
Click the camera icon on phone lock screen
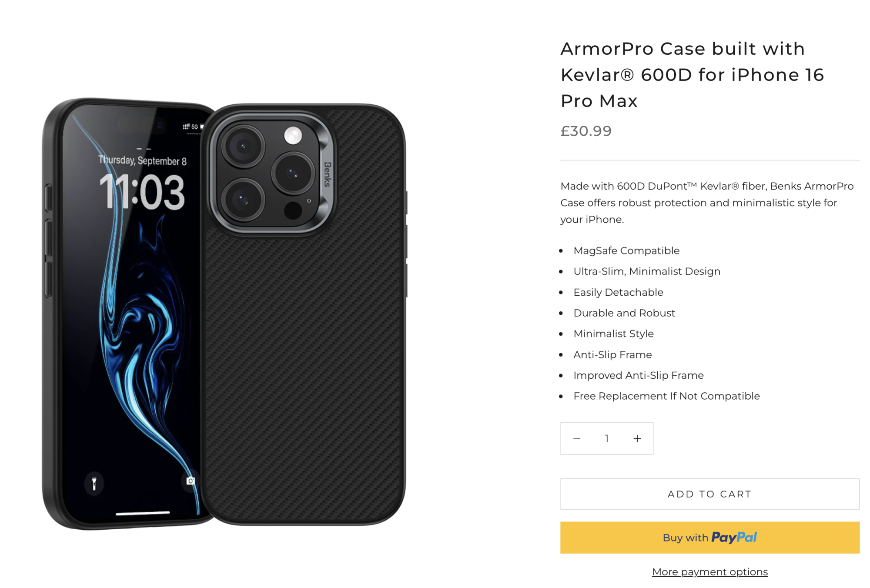pyautogui.click(x=191, y=481)
